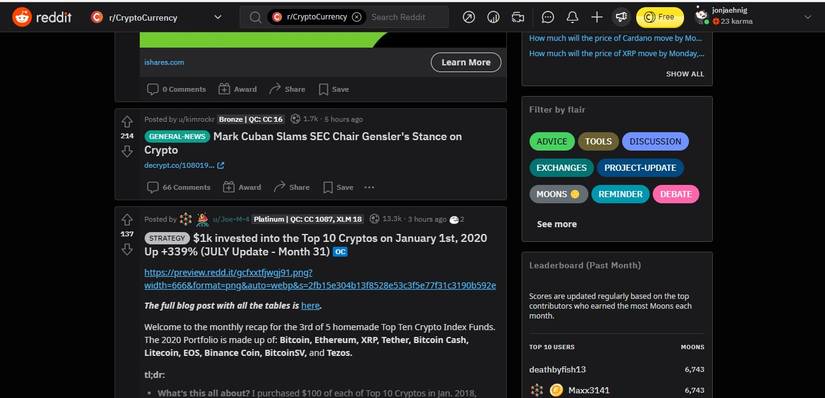Click the OC tag on the post
825x398 pixels.
(340, 252)
